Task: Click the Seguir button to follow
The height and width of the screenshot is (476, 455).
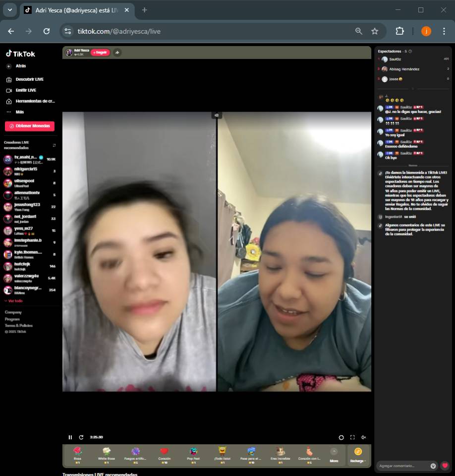Action: click(x=100, y=53)
